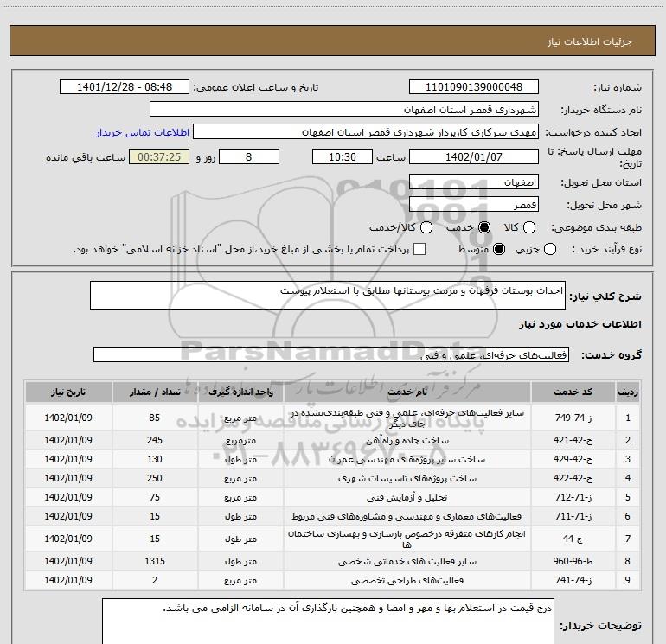
Task: Click service code ج-42-421
Action: [573, 440]
